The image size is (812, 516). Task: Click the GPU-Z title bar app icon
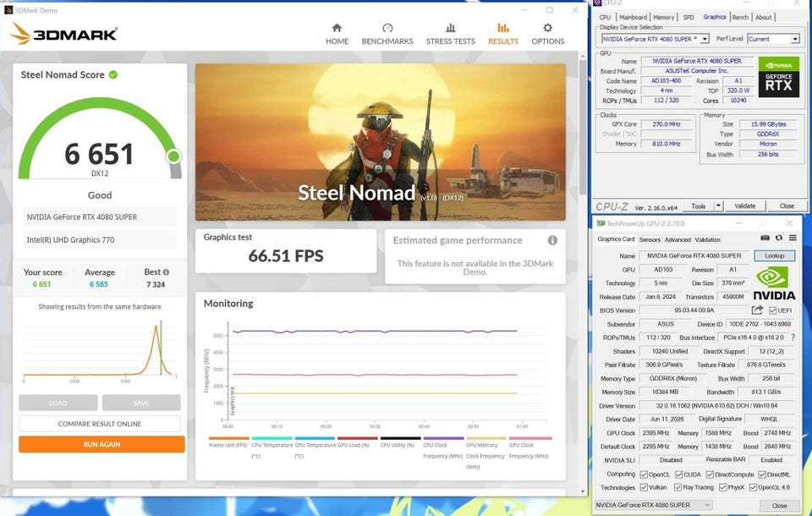point(601,223)
